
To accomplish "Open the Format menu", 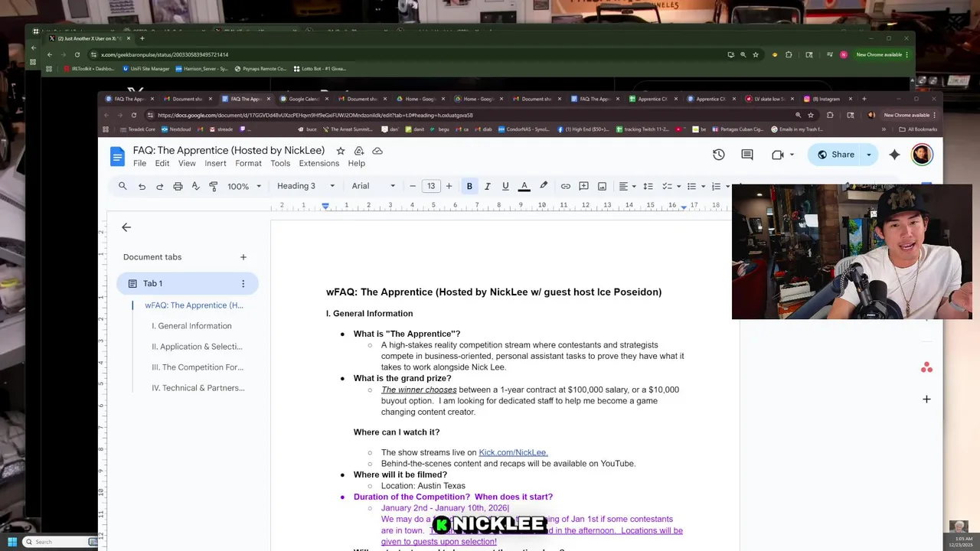I will tap(248, 164).
